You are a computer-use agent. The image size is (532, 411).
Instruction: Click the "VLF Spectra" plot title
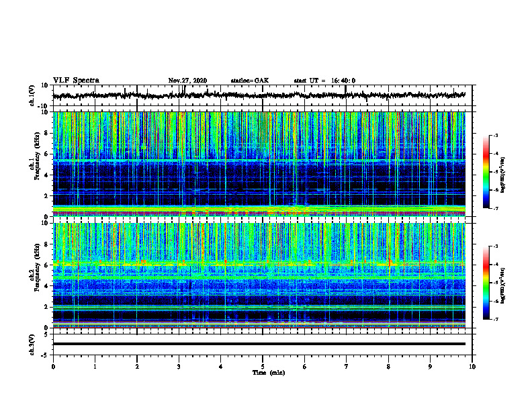click(x=76, y=81)
